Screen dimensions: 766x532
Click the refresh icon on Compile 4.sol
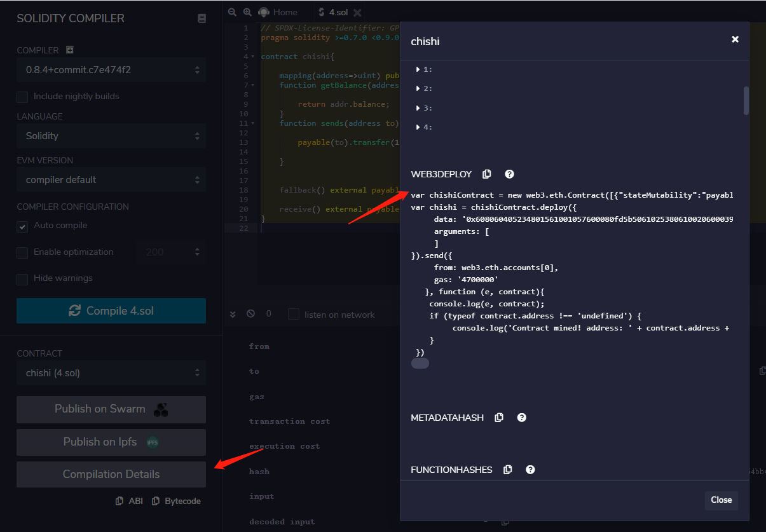pos(75,311)
